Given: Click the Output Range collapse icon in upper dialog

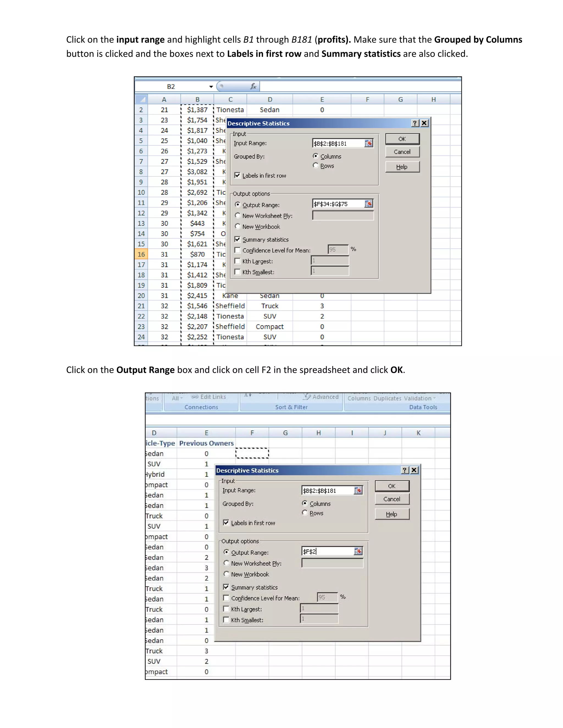Looking at the screenshot, I should click(x=369, y=204).
